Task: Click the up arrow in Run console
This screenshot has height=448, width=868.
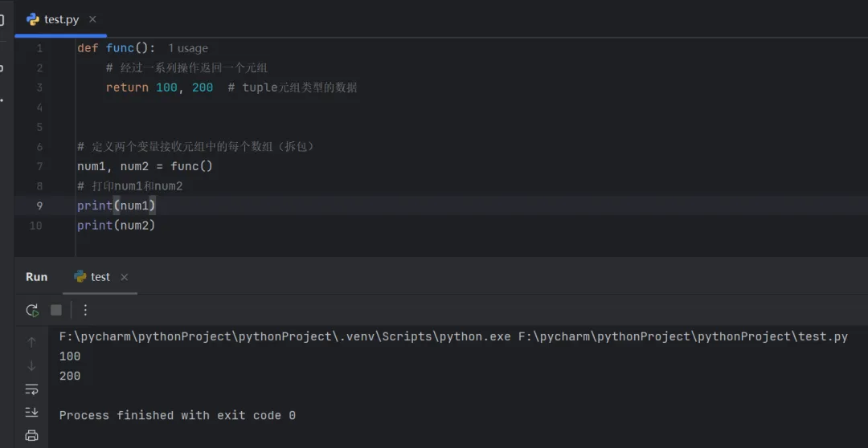Action: pos(31,343)
